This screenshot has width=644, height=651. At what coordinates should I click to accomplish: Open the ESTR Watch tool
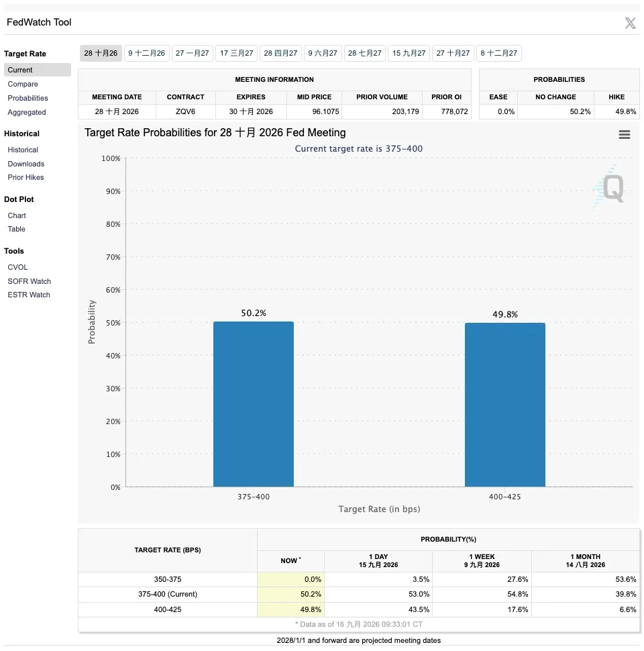[29, 295]
